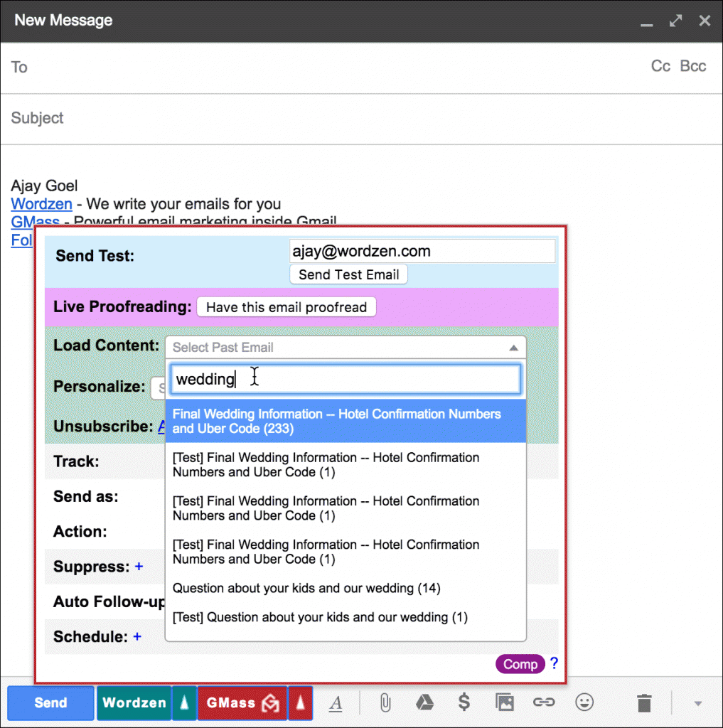Screen dimensions: 723x728
Task: Open text formatting options icon
Action: pyautogui.click(x=336, y=703)
